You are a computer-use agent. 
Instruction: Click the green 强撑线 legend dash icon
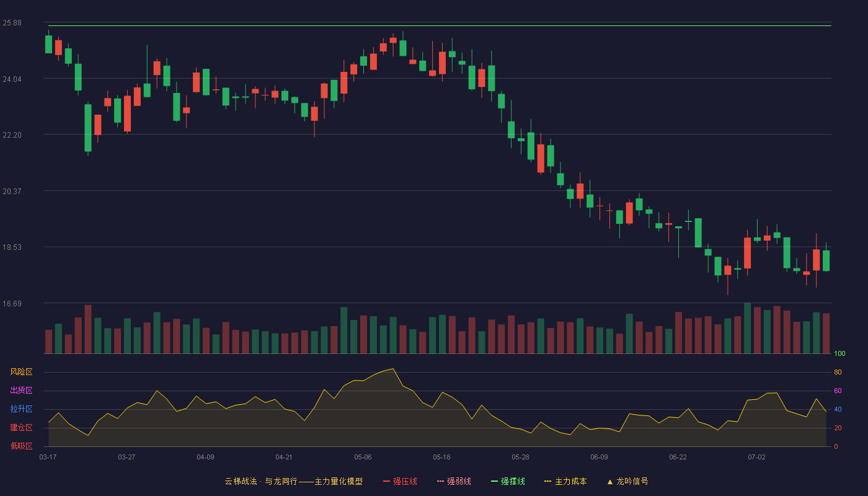tap(494, 481)
